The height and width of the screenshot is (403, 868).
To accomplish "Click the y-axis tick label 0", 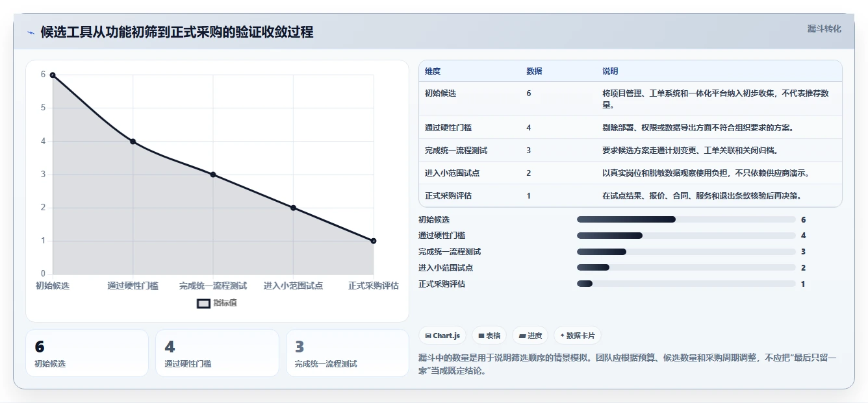I will tap(43, 274).
